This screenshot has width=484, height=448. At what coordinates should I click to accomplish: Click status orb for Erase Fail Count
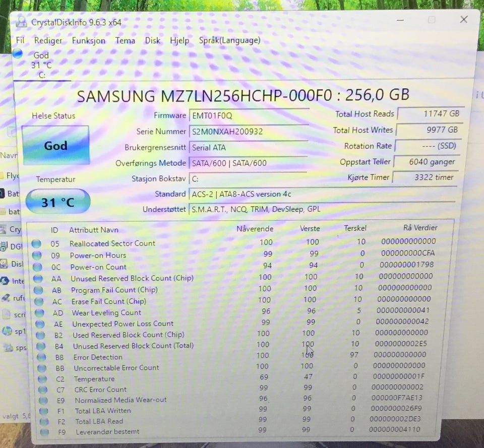pos(39,301)
